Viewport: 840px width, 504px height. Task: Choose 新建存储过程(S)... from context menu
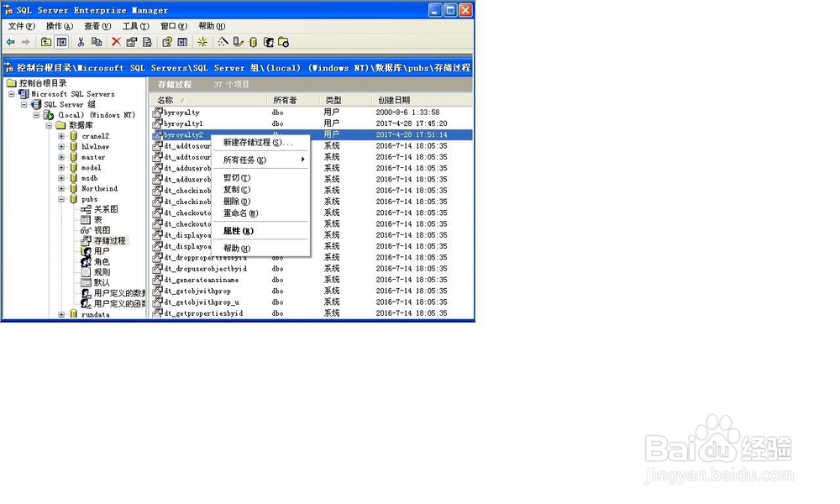[261, 143]
